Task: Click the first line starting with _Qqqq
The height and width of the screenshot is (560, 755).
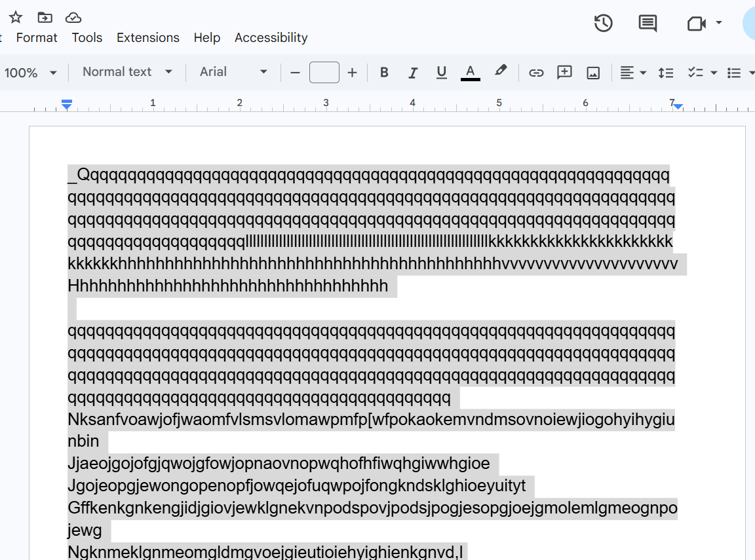Action: pos(368,175)
